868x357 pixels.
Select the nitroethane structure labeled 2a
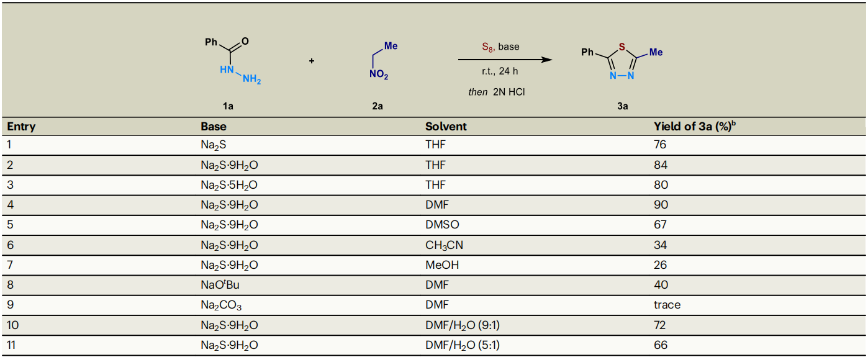click(x=380, y=62)
